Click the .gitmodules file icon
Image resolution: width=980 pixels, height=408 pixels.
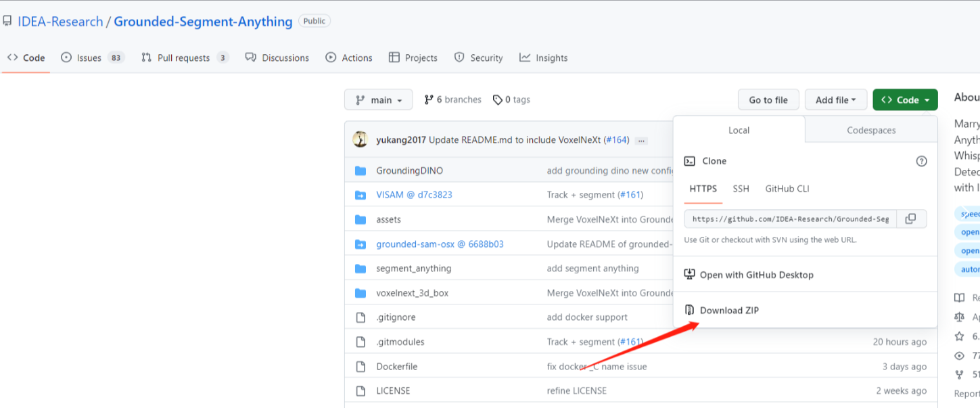360,342
